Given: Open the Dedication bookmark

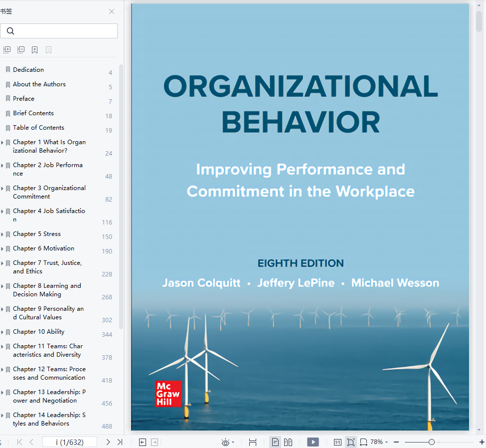Looking at the screenshot, I should click(x=28, y=70).
